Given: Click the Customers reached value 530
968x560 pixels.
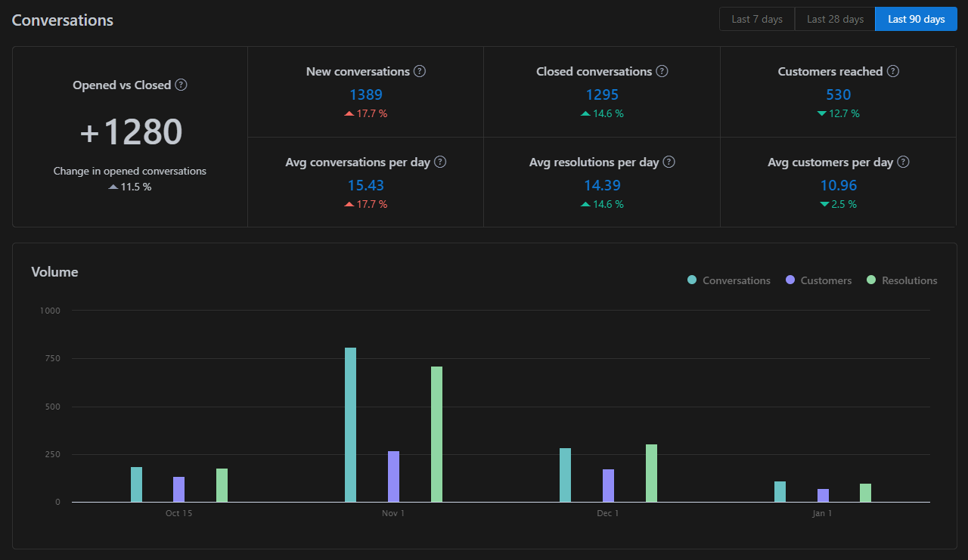Looking at the screenshot, I should click(x=838, y=94).
